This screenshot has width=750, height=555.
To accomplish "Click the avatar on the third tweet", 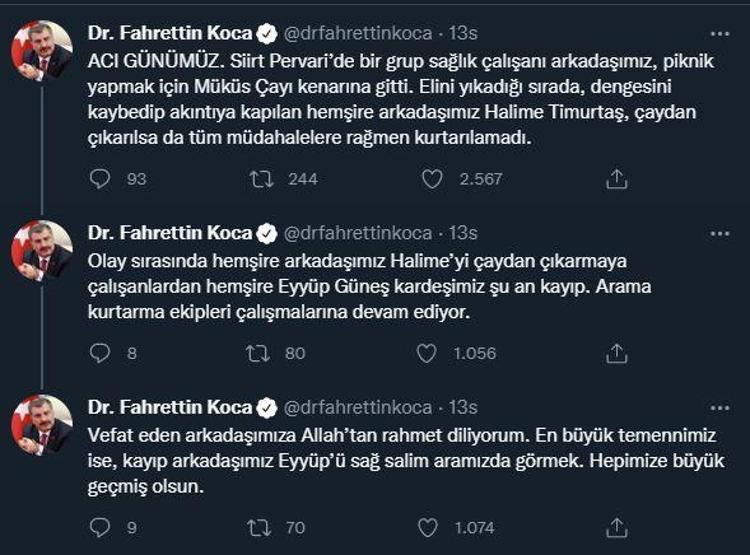I will pos(42,425).
